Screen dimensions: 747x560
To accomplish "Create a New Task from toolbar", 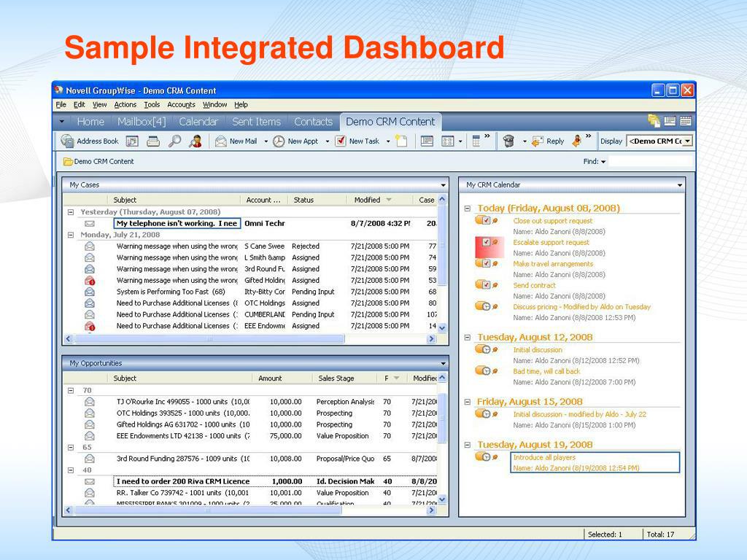I will [357, 141].
